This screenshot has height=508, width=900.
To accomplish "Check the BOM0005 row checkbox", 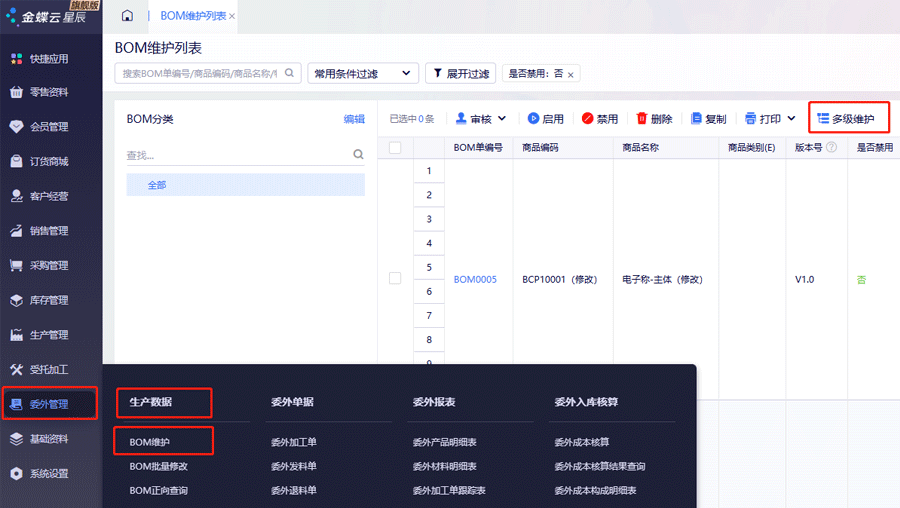I will tap(395, 278).
